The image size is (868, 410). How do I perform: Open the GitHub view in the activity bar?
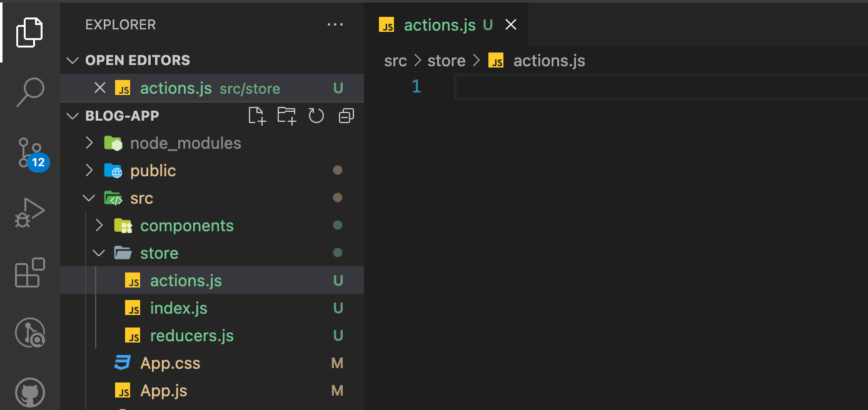pyautogui.click(x=29, y=394)
